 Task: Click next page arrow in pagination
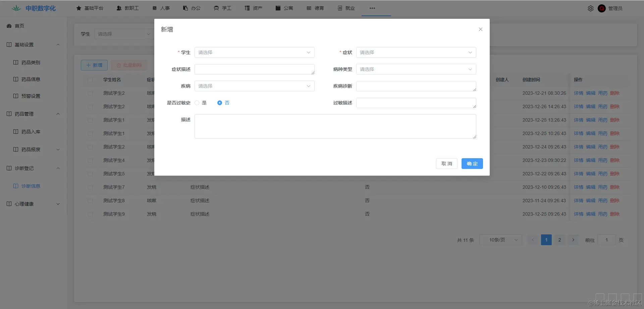pyautogui.click(x=573, y=240)
